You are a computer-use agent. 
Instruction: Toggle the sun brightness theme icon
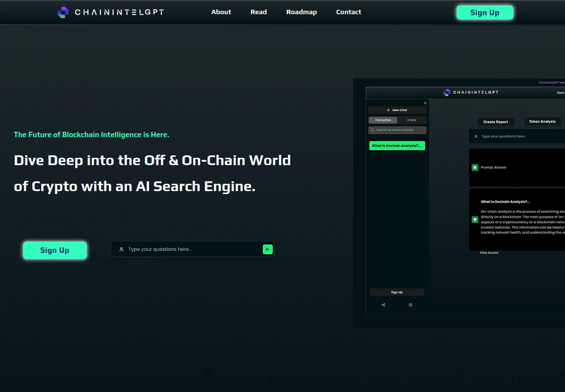411,305
